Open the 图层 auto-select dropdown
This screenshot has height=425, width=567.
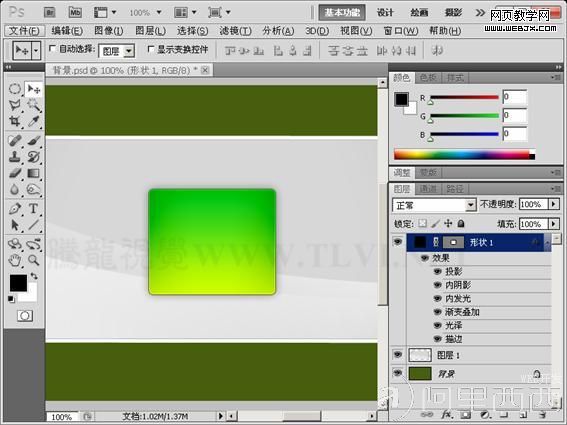click(x=117, y=51)
